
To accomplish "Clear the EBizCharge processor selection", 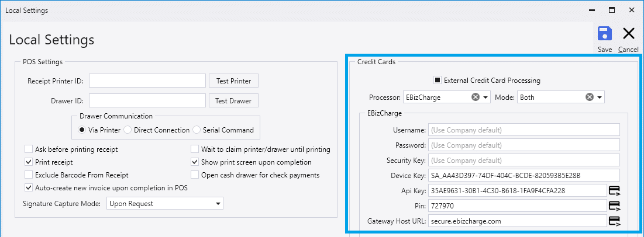I will point(475,97).
